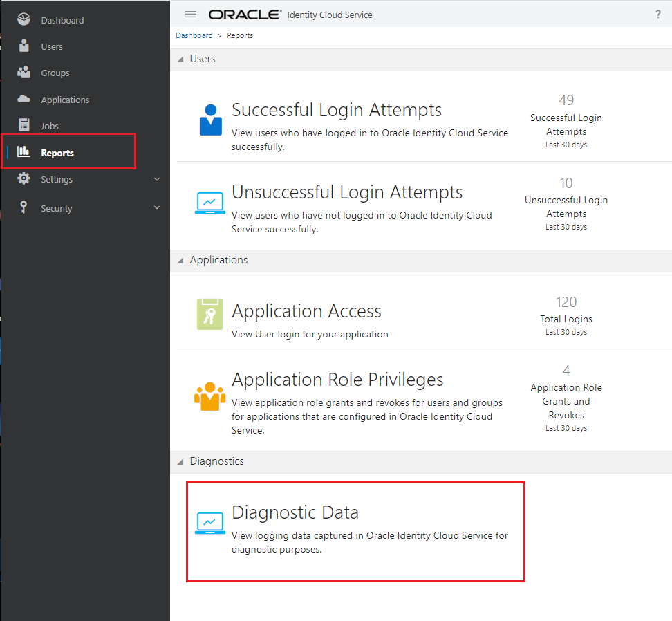
Task: Click the Application Role Privileges people icon
Action: click(209, 396)
